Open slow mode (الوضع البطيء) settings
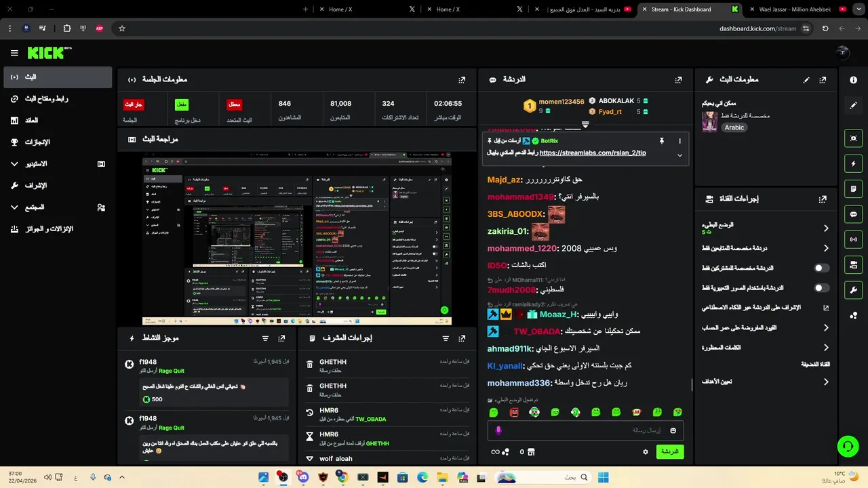This screenshot has height=488, width=868. point(766,228)
